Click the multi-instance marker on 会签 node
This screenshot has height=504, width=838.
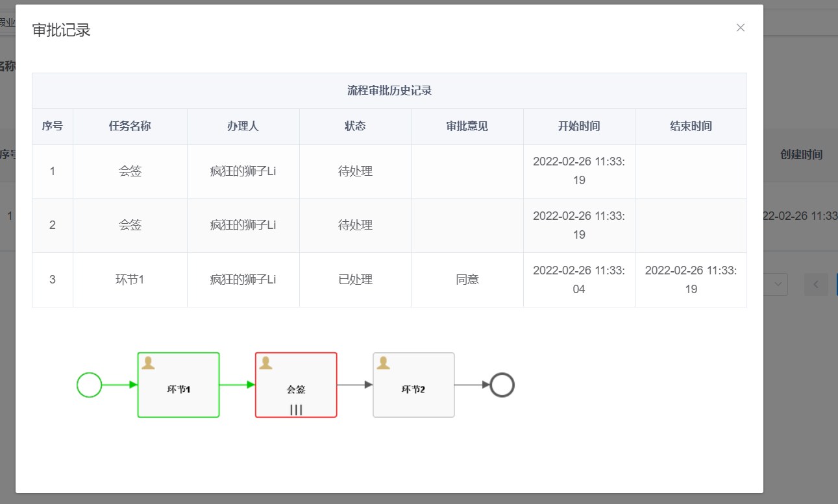(296, 409)
